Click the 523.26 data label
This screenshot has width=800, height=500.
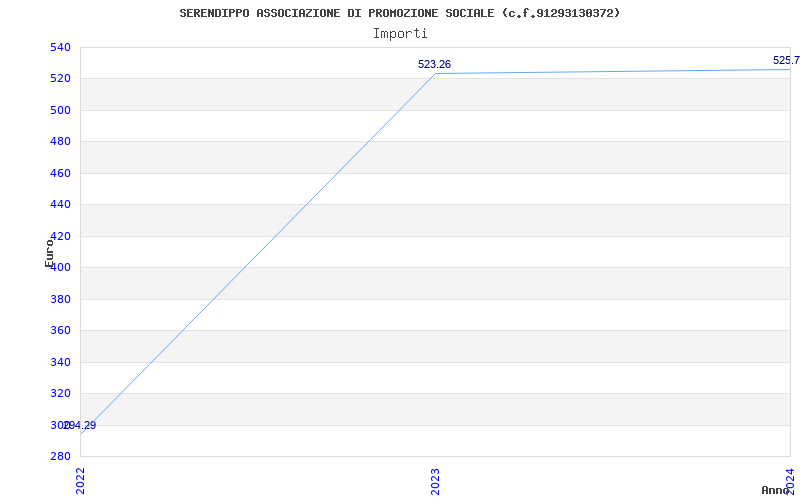(434, 64)
